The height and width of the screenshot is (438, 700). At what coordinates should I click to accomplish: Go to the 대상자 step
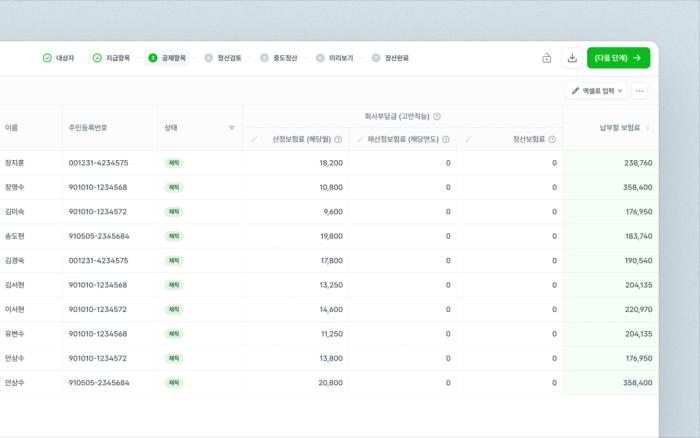pyautogui.click(x=58, y=58)
